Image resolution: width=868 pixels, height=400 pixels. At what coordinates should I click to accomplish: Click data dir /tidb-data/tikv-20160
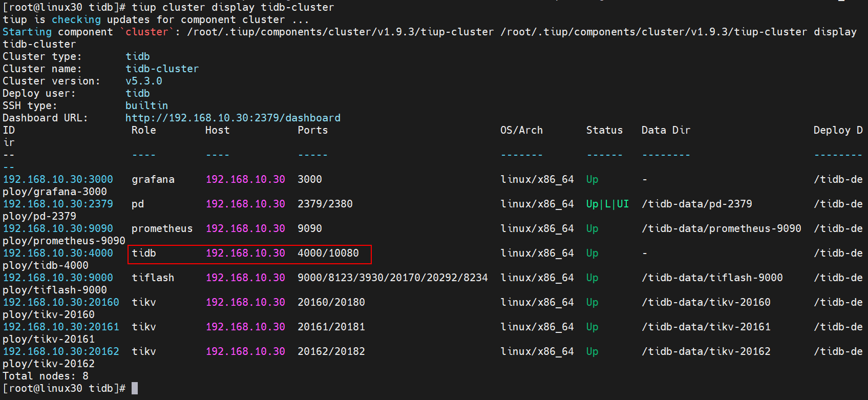(706, 302)
